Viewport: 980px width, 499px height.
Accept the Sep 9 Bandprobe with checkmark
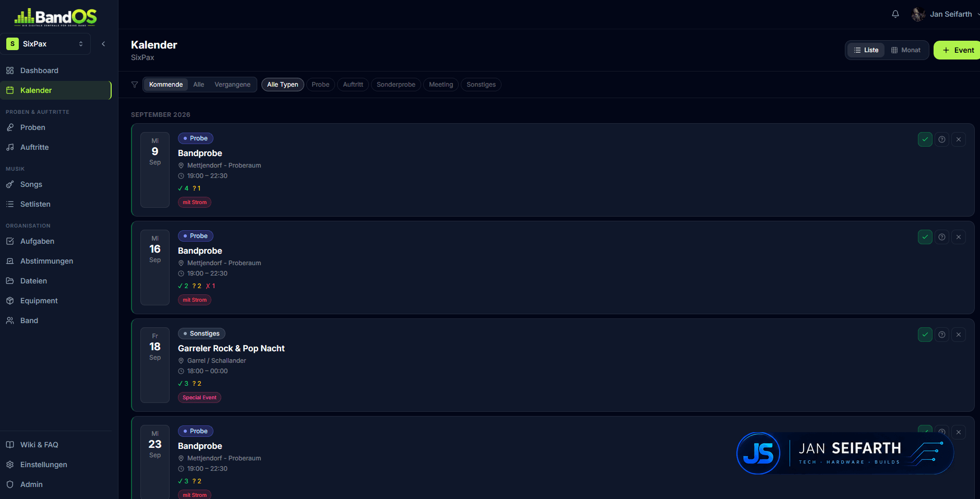[x=925, y=139]
